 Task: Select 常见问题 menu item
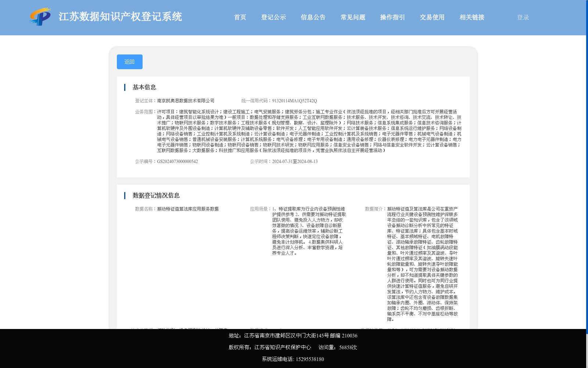[x=353, y=17]
